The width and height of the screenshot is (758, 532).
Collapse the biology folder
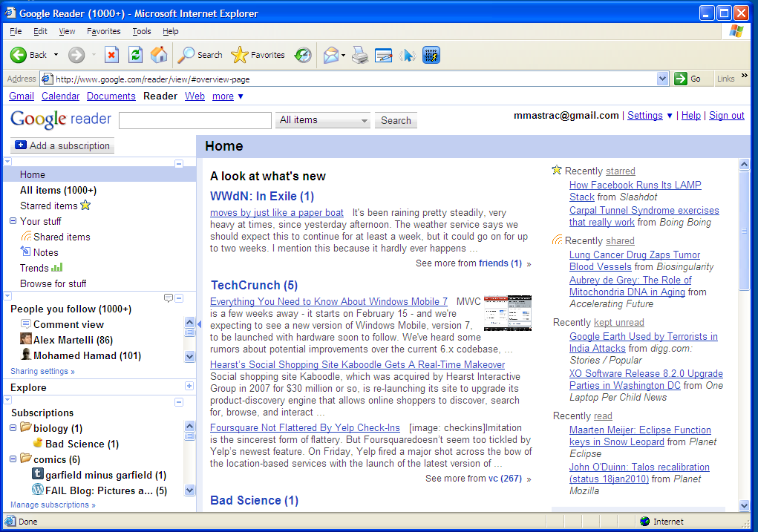(x=13, y=427)
